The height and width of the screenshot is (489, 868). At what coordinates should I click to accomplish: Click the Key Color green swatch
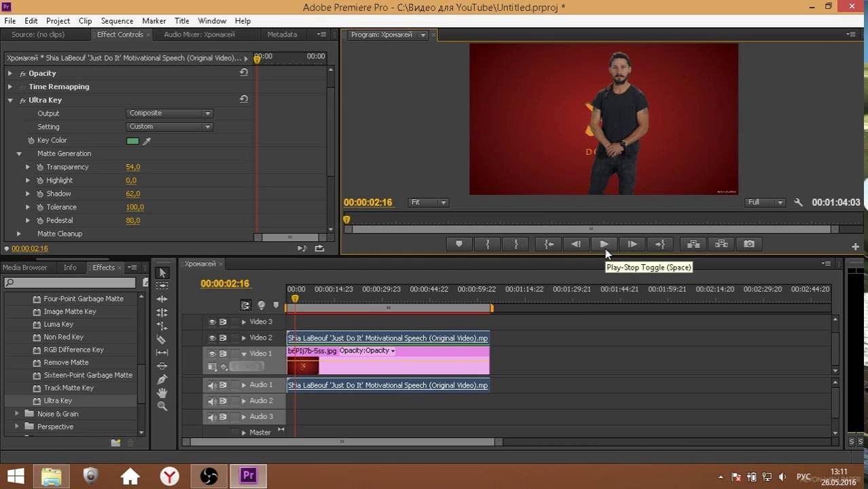[x=132, y=141]
